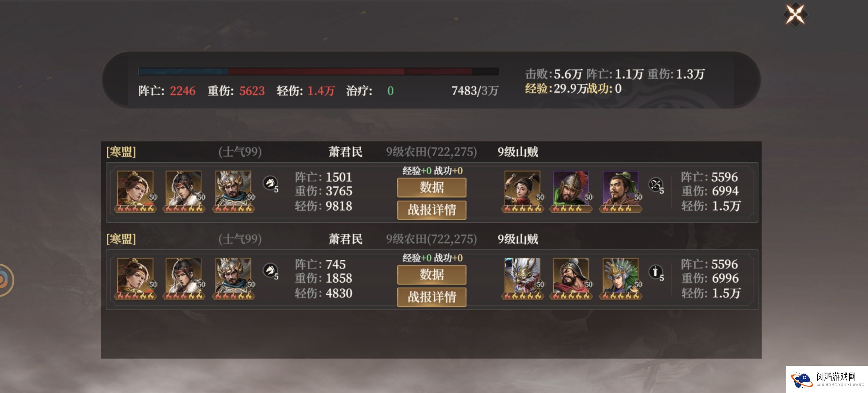
Task: Open 战报详情 for the first battle
Action: 432,210
